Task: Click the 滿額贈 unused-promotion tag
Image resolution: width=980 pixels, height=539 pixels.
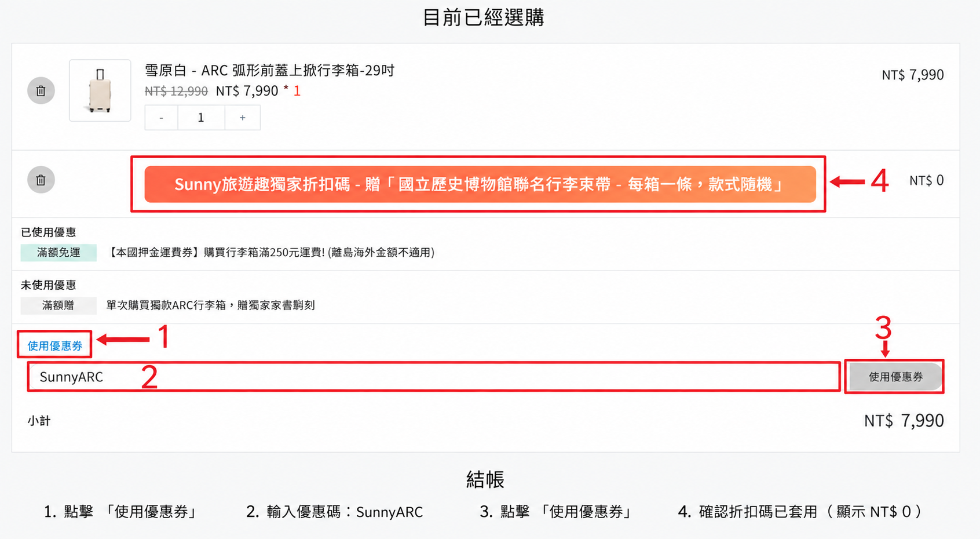Action: click(x=58, y=305)
